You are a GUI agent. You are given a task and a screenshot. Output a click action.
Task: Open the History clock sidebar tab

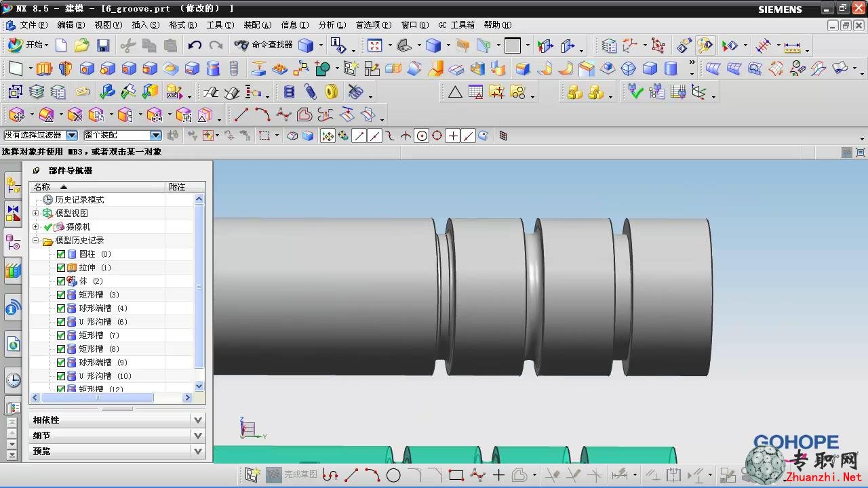14,380
